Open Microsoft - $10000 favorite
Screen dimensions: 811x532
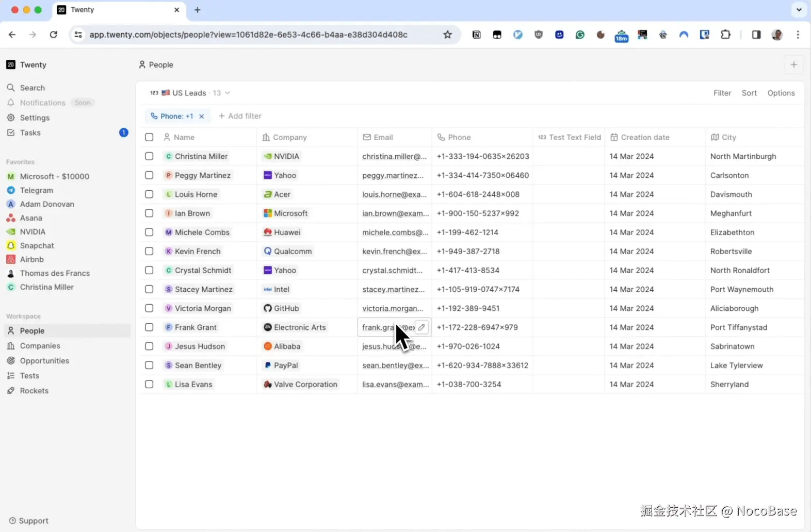(54, 176)
